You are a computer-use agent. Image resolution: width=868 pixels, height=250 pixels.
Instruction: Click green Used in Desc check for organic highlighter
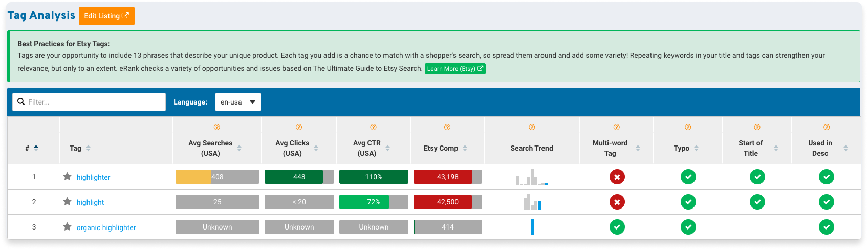point(826,227)
